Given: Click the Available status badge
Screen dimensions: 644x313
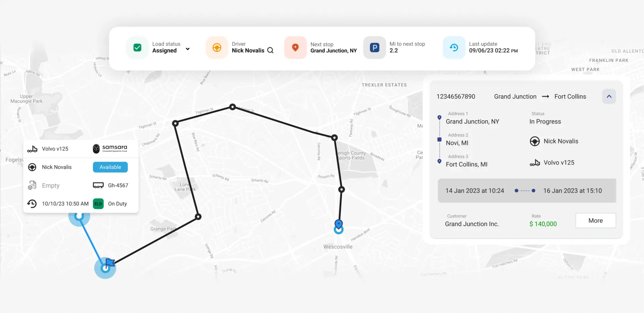Looking at the screenshot, I should (110, 167).
